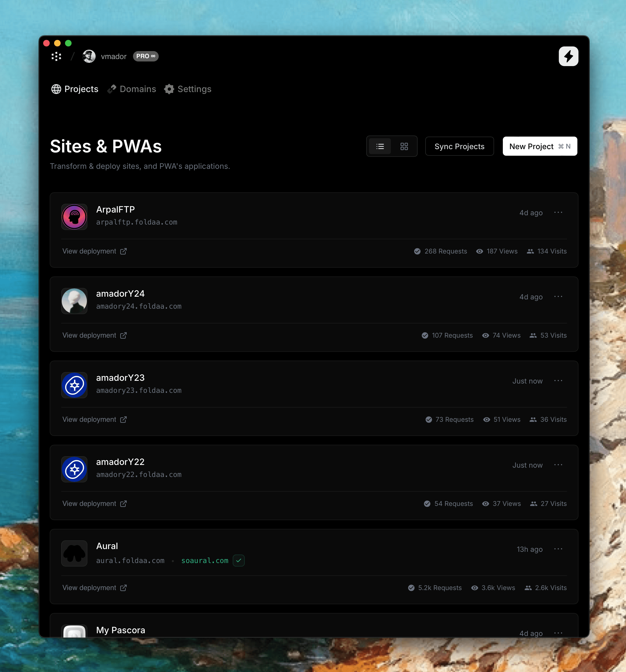This screenshot has height=672, width=626.
Task: Open the soaural.com custom domain link
Action: pos(205,561)
